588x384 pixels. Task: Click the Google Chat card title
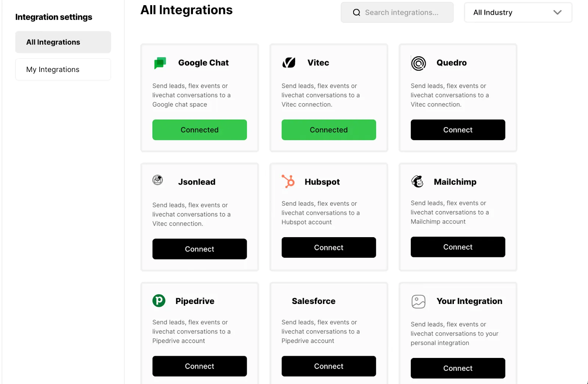[203, 63]
